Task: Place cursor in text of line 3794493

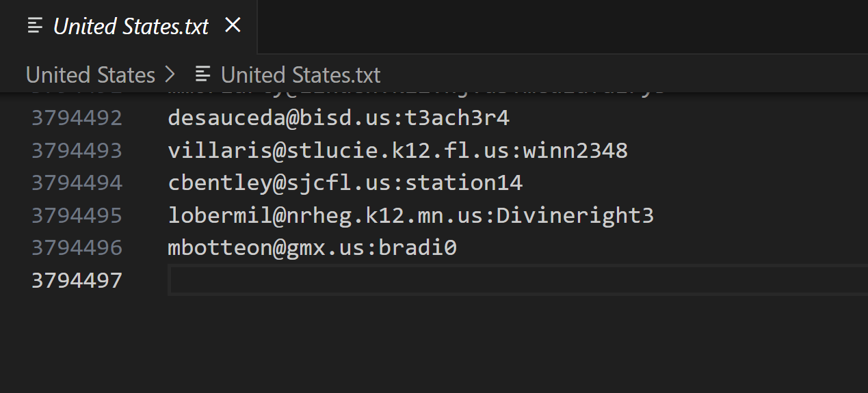Action: pos(397,150)
